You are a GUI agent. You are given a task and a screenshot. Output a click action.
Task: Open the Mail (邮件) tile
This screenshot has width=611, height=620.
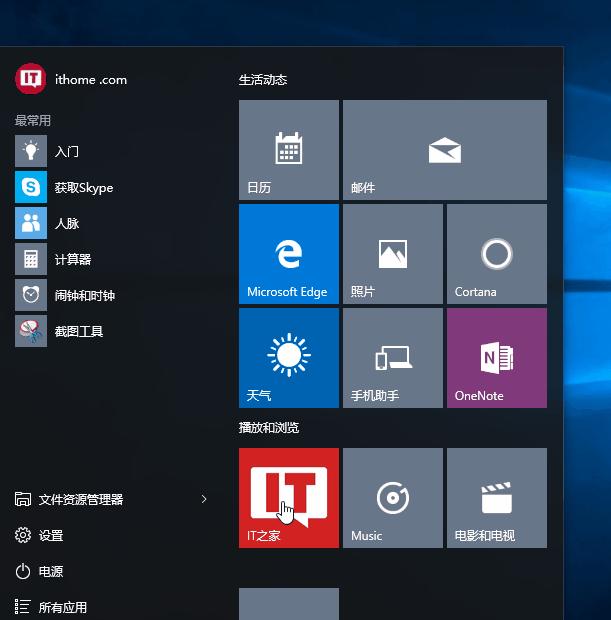445,150
